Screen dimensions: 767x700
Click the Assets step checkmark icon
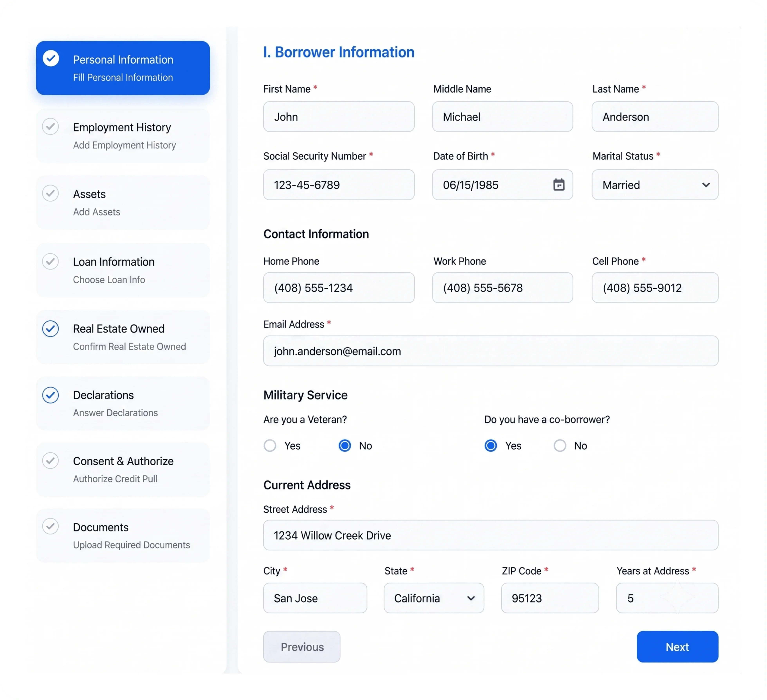pyautogui.click(x=50, y=193)
